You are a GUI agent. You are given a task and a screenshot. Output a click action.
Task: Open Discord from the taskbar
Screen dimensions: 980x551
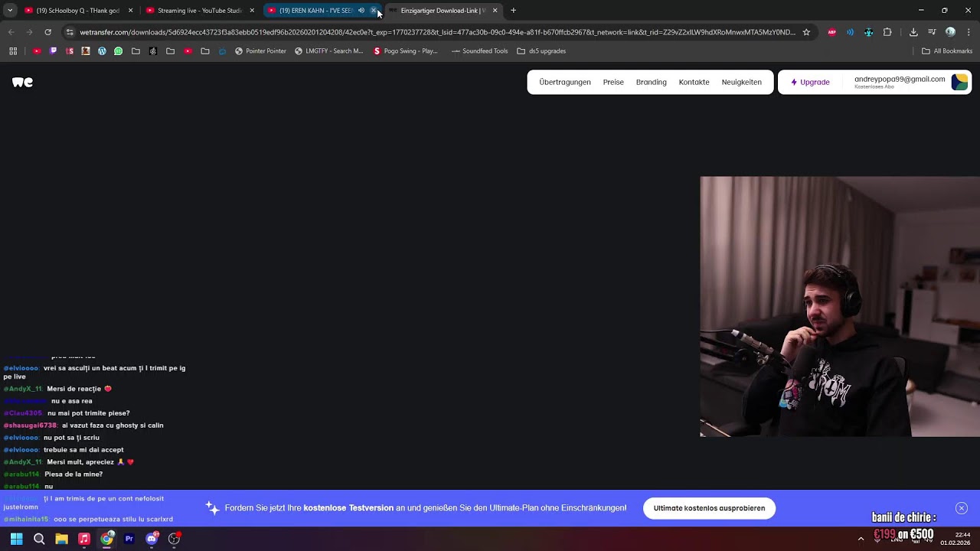tap(152, 539)
